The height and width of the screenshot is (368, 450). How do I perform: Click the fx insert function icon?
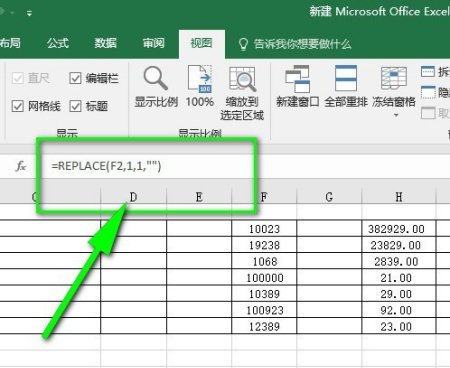[21, 166]
